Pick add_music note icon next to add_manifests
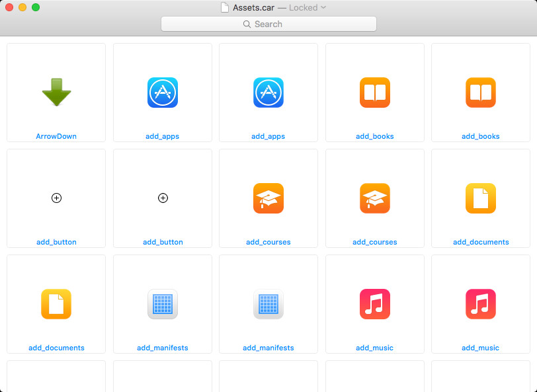 375,304
